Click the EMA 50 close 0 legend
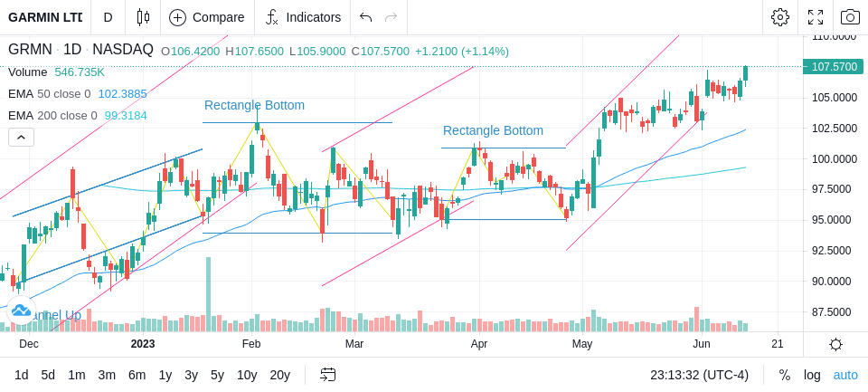This screenshot has height=392, width=868. pos(49,94)
